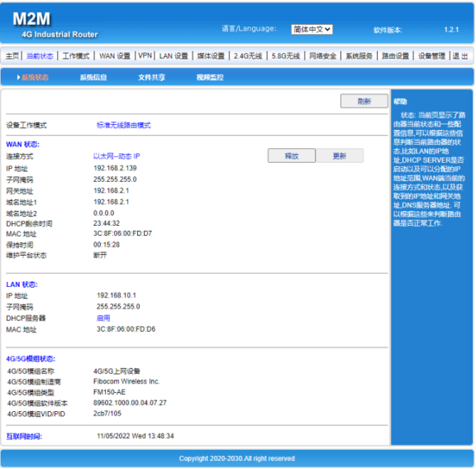
Task: Select the 系统状态 sub-tab
Action: tap(35, 78)
